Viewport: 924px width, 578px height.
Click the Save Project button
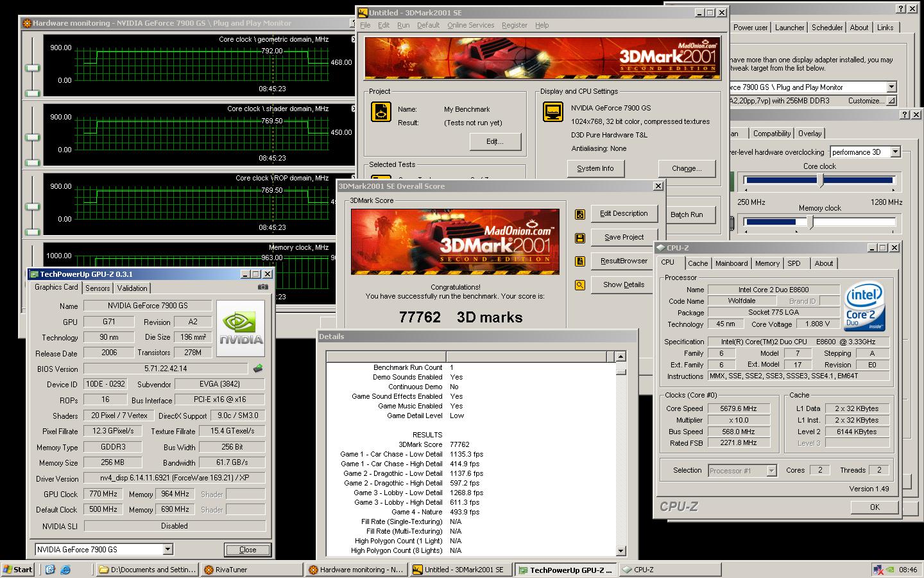[x=624, y=238]
